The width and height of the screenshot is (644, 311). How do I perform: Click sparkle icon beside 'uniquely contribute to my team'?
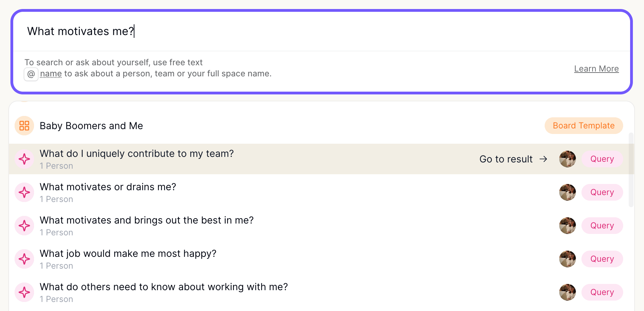pyautogui.click(x=24, y=159)
